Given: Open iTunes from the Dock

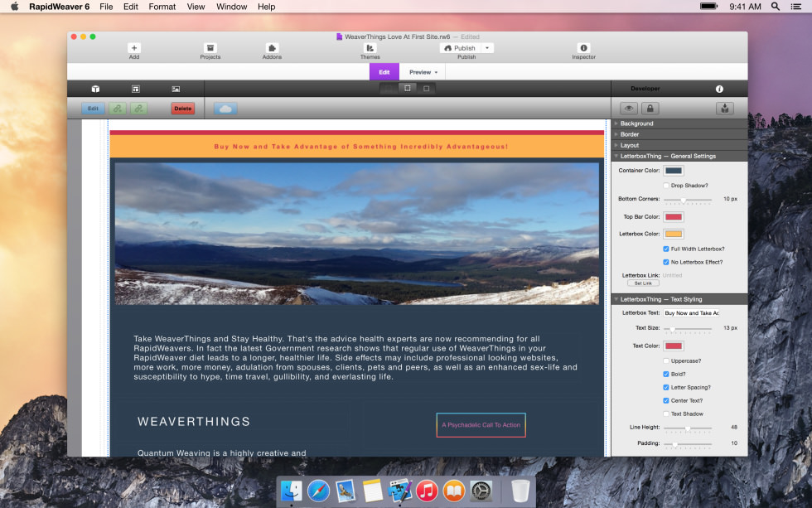Looking at the screenshot, I should pyautogui.click(x=427, y=491).
